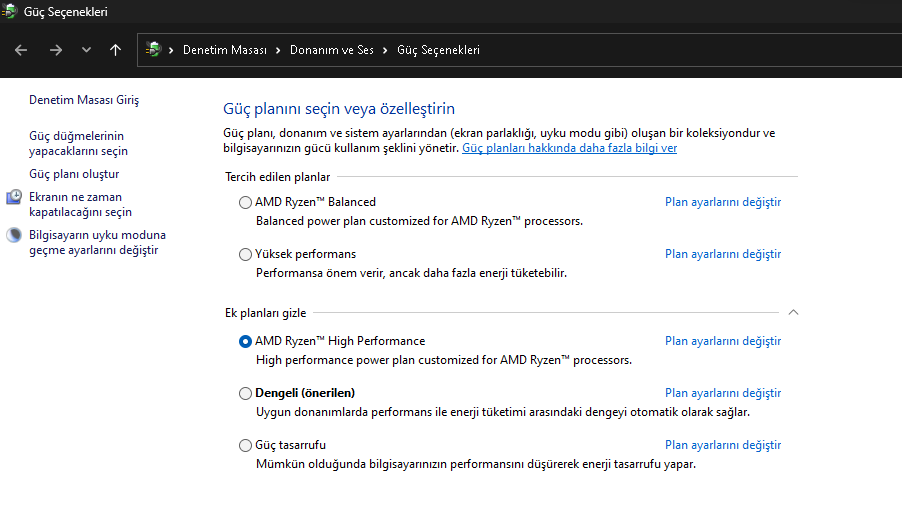Click the Denetim Masası Giriş link
Viewport: 902px width, 511px height.
84,100
